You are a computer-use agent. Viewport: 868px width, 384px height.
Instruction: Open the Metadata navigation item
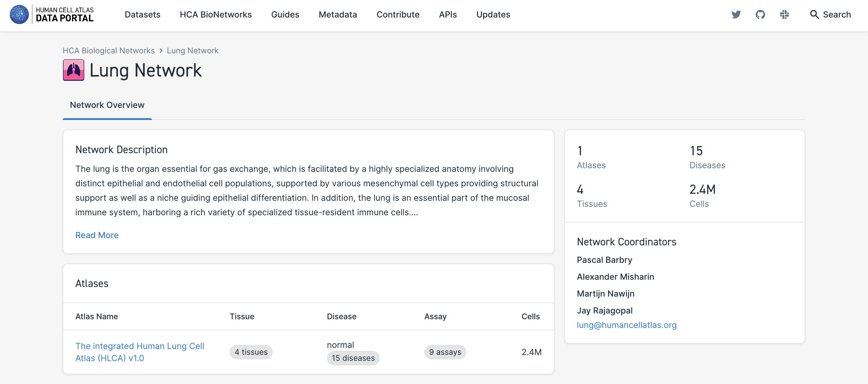coord(338,14)
